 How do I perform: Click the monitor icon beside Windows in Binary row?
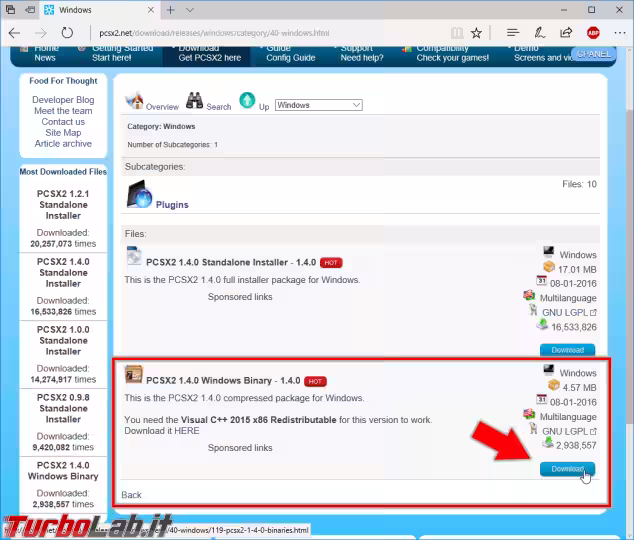[548, 370]
